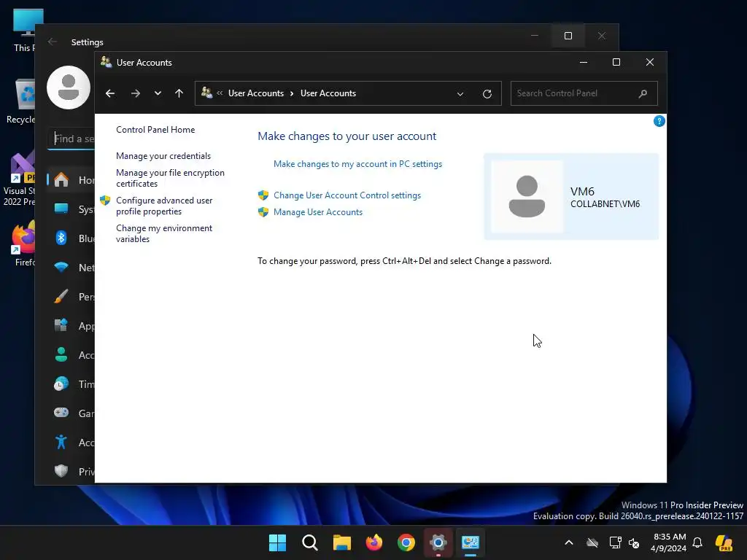Screen dimensions: 747x560
Task: Click the network tray icon
Action: (615, 542)
